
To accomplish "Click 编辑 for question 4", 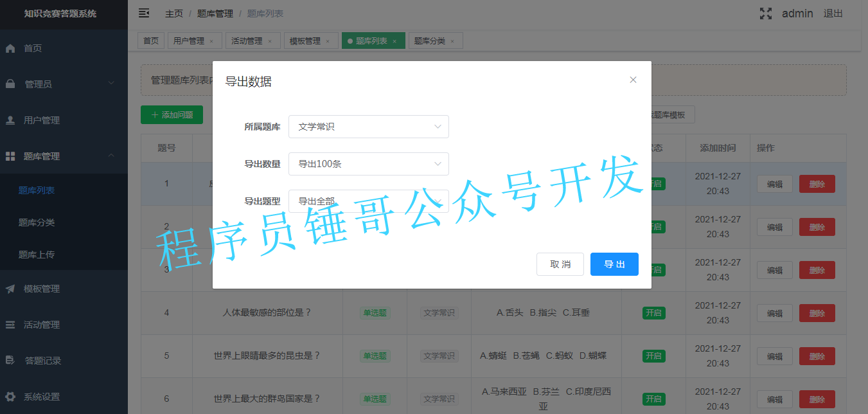I will (x=775, y=313).
